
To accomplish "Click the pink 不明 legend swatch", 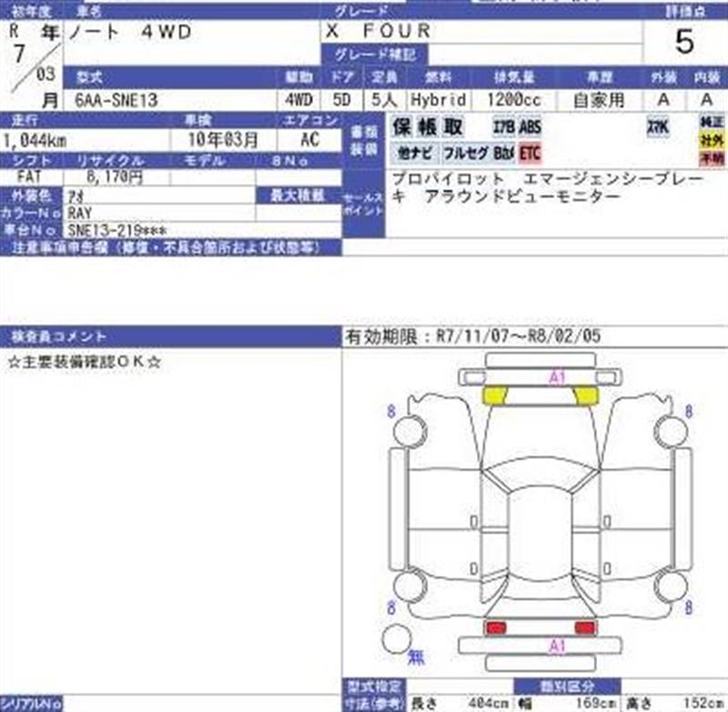I will tap(712, 158).
